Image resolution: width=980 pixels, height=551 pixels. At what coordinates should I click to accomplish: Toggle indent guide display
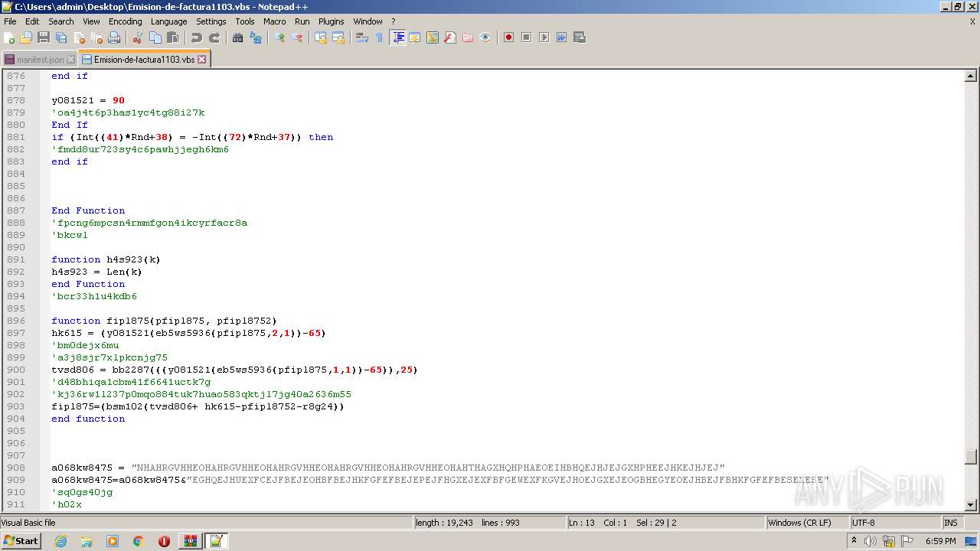pos(397,37)
